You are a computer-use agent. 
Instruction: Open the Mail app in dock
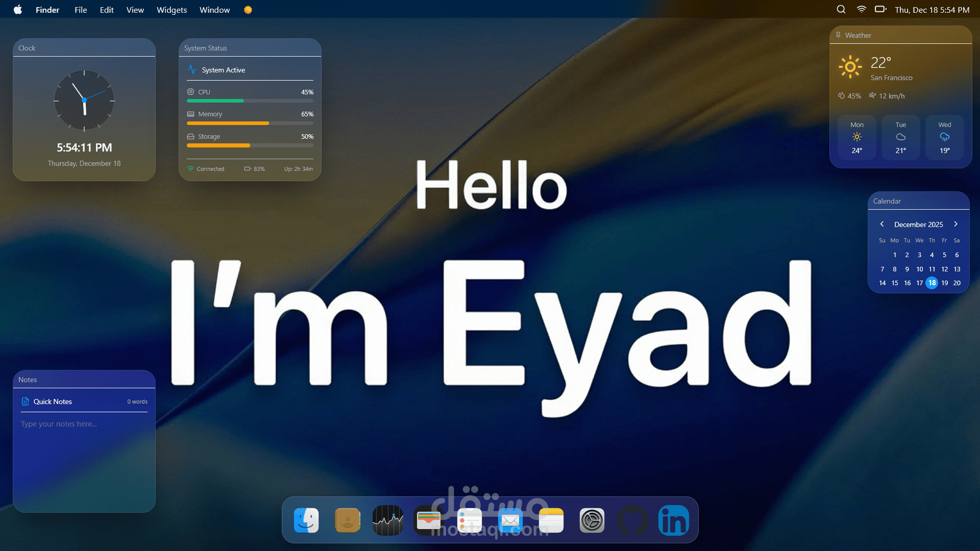pos(510,520)
